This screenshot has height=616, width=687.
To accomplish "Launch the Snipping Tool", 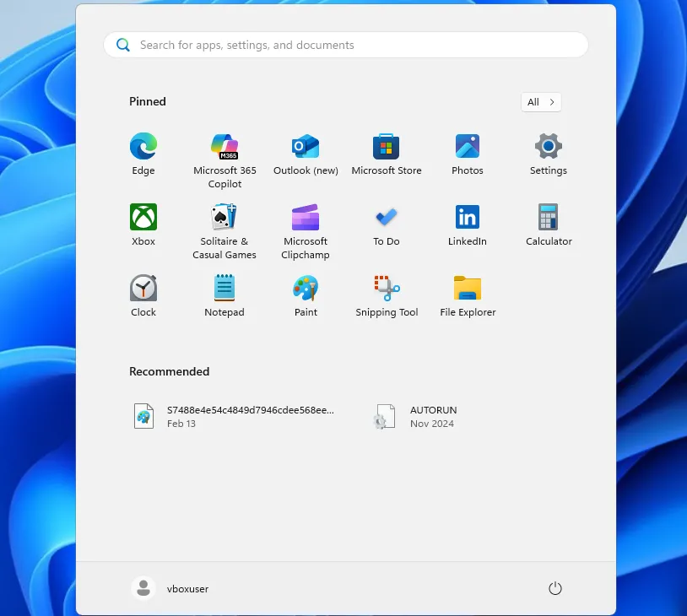I will [387, 295].
